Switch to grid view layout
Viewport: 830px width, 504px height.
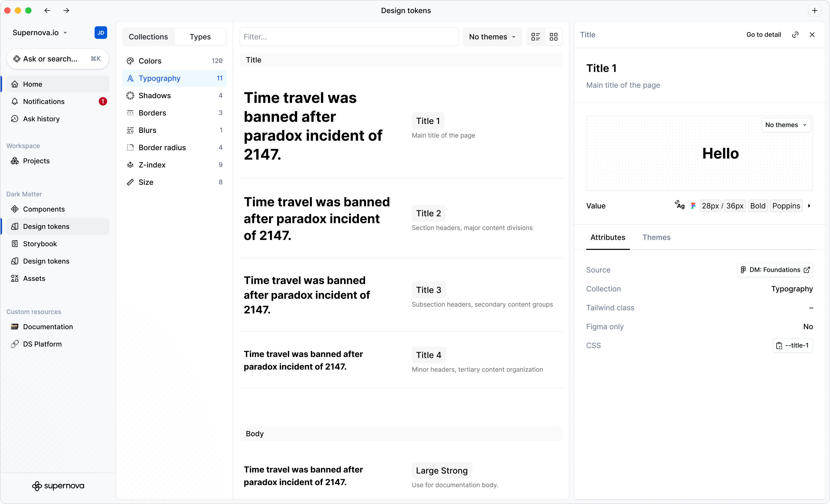pos(554,37)
